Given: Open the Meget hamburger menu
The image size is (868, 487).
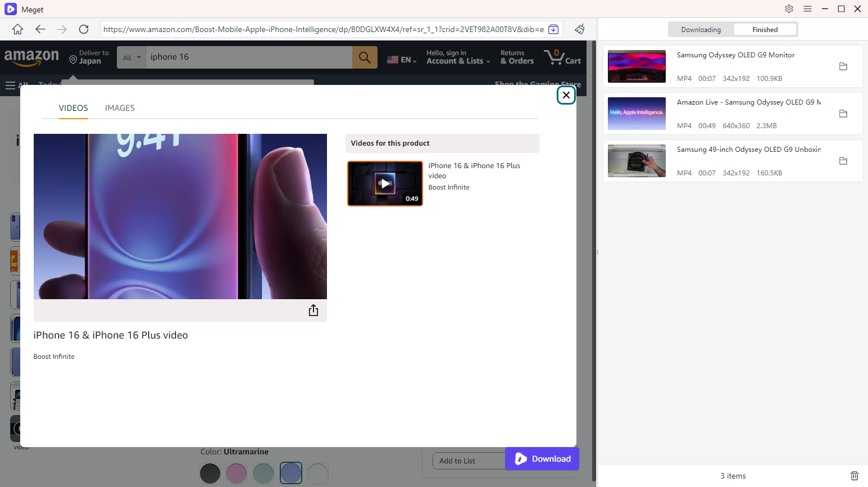Looking at the screenshot, I should click(x=807, y=9).
